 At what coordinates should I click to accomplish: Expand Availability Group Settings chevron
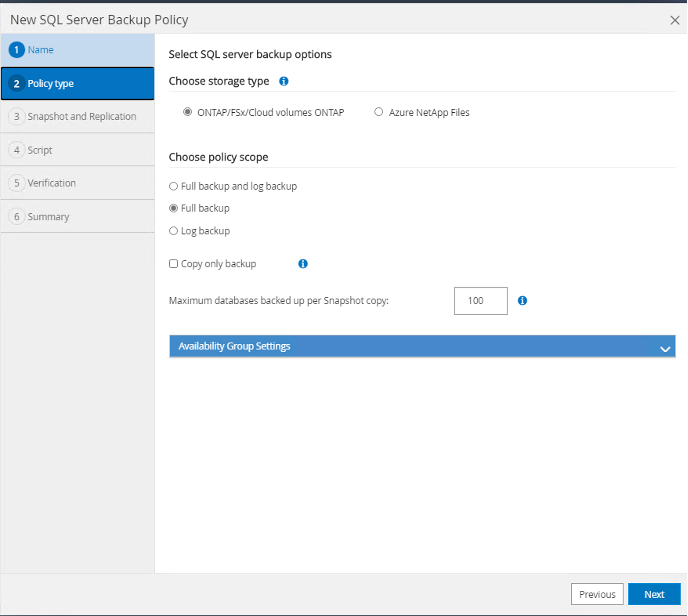click(664, 347)
